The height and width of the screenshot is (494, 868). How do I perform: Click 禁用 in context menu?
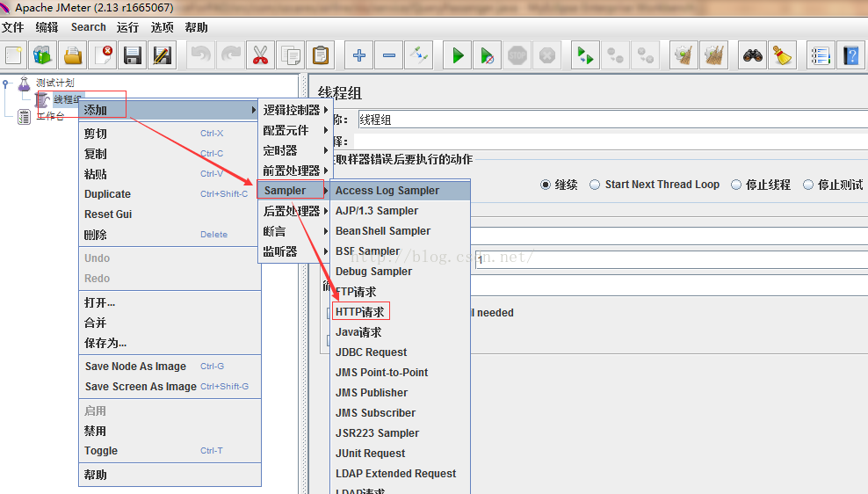[170, 431]
